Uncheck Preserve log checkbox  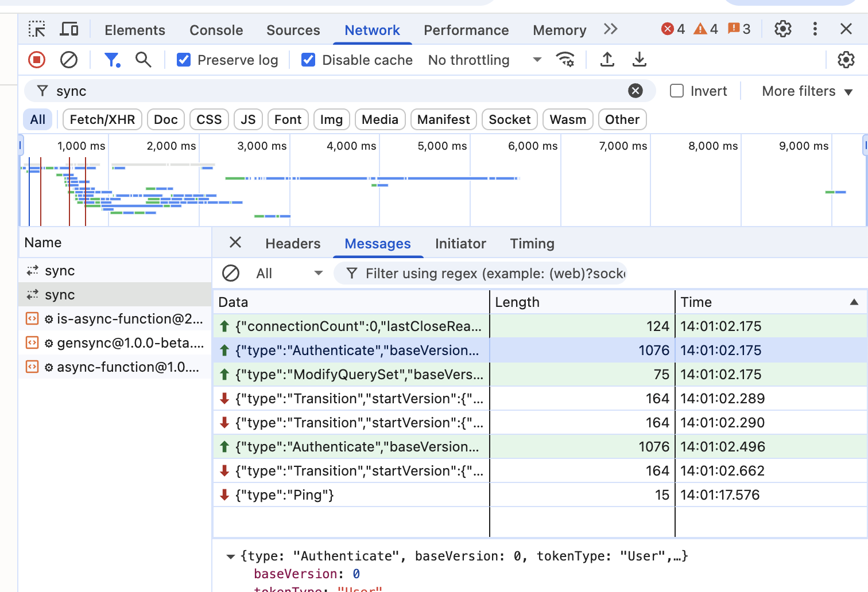(x=184, y=60)
